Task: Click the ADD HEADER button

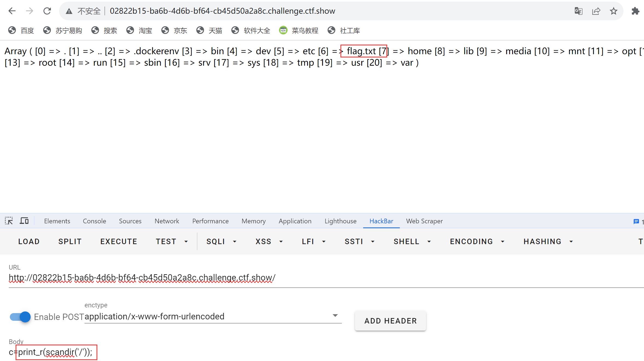Action: tap(391, 321)
